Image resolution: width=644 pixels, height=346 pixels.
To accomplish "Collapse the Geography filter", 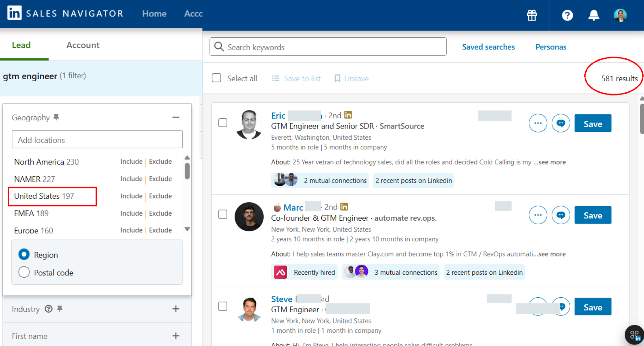I will point(176,117).
